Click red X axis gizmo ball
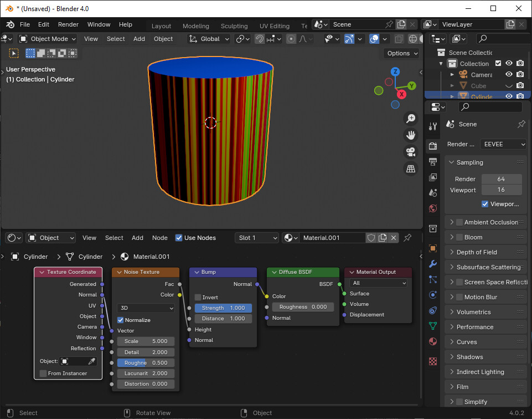 point(402,94)
